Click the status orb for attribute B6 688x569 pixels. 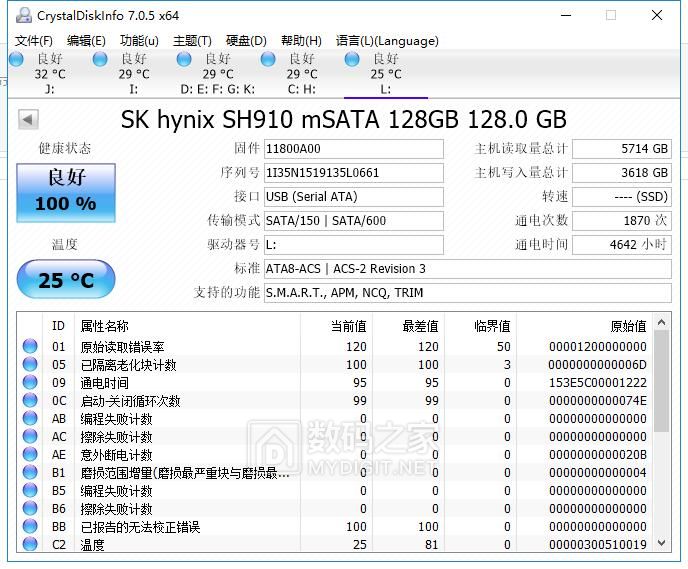click(x=30, y=508)
